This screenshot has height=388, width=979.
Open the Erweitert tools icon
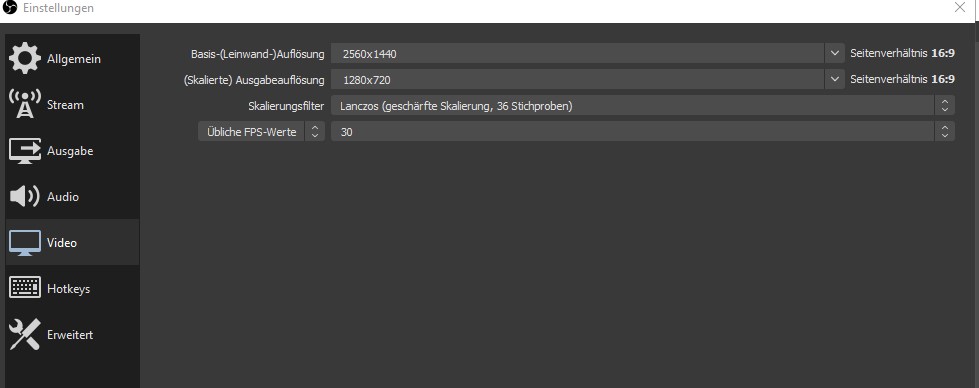pyautogui.click(x=25, y=334)
